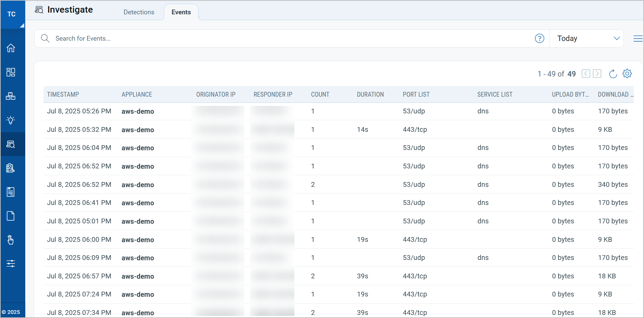Open the Assets blocks sidebar icon
This screenshot has height=318, width=644.
[11, 96]
